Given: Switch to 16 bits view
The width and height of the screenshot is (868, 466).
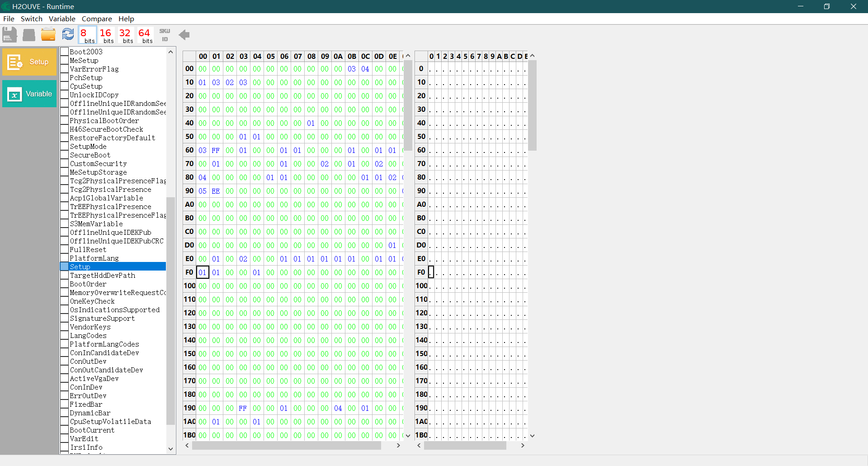Looking at the screenshot, I should tap(106, 35).
